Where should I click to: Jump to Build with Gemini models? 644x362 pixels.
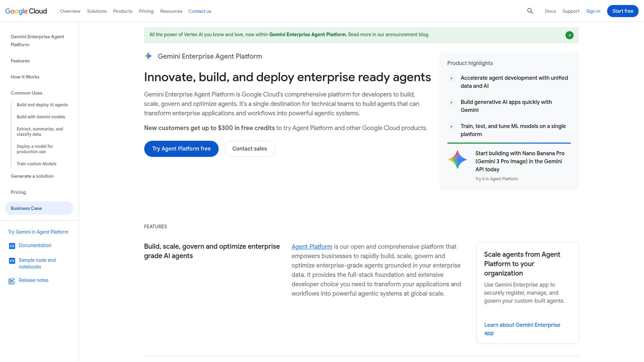pyautogui.click(x=41, y=117)
